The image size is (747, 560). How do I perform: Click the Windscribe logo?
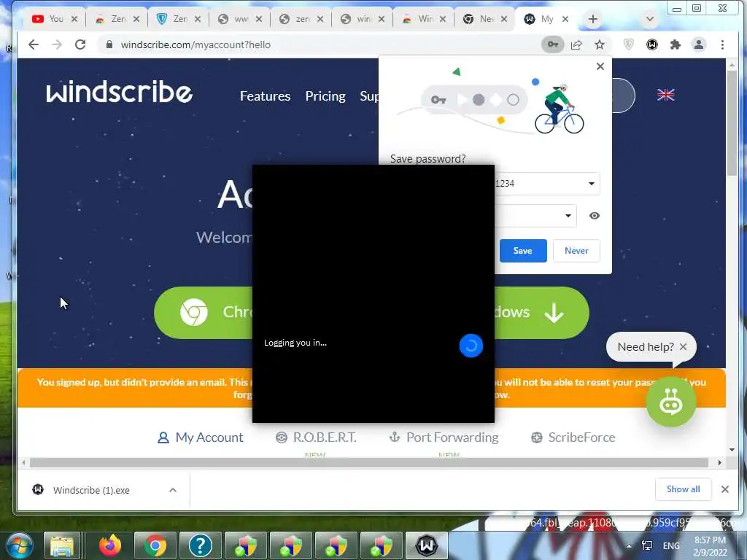119,91
